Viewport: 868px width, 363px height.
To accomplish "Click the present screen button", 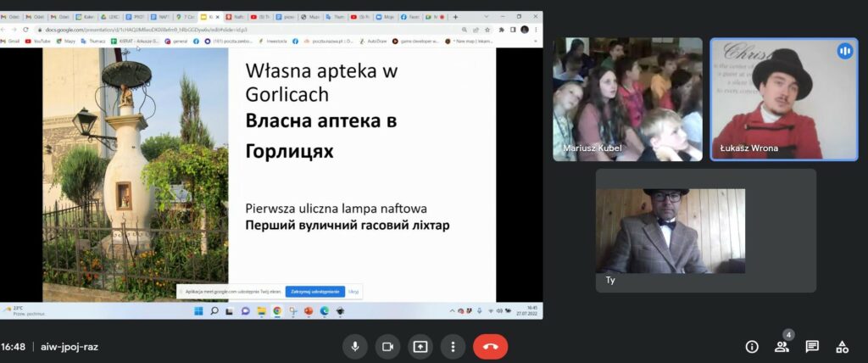I will 420,346.
